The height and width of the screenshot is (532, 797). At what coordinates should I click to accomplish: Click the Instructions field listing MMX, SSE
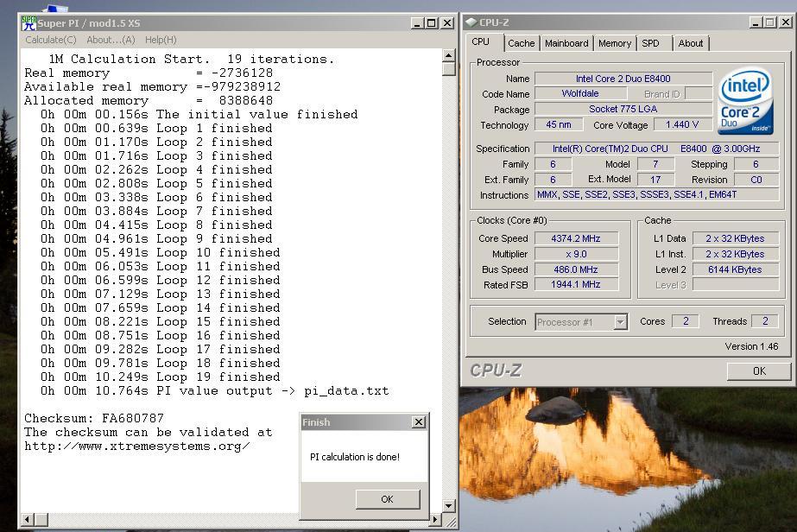point(656,195)
